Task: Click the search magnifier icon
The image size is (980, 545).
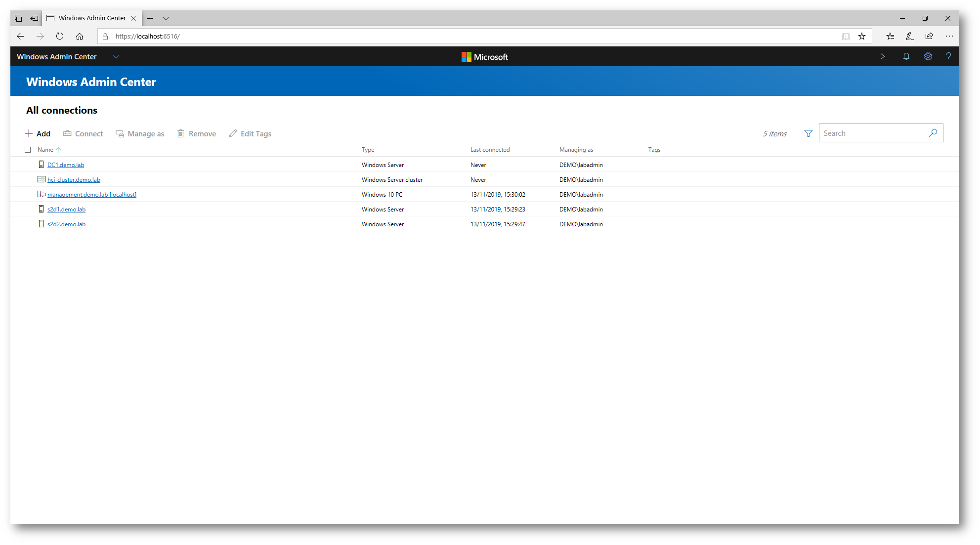Action: coord(933,133)
